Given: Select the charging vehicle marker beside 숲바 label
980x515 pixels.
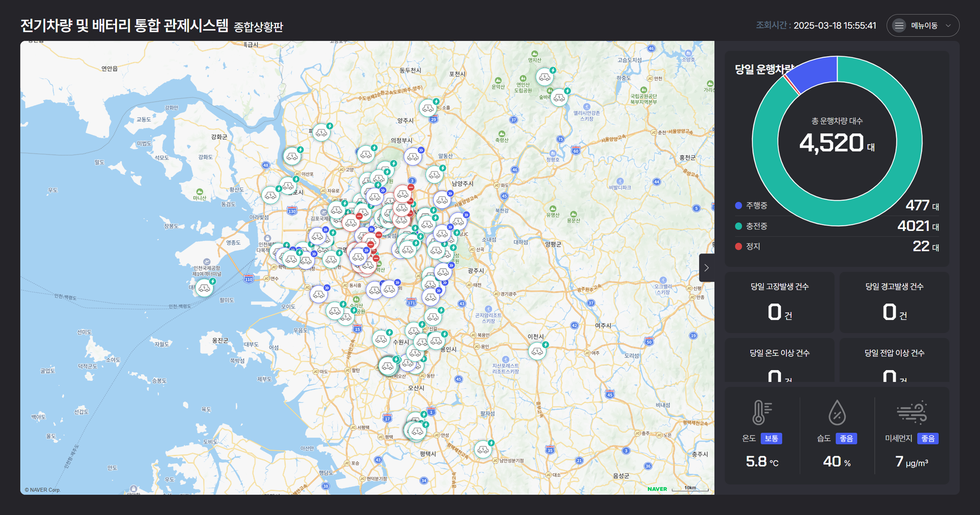Looking at the screenshot, I should (559, 98).
